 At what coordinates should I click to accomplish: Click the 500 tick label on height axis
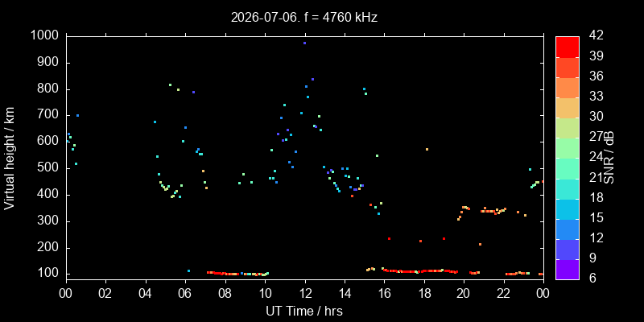(49, 168)
